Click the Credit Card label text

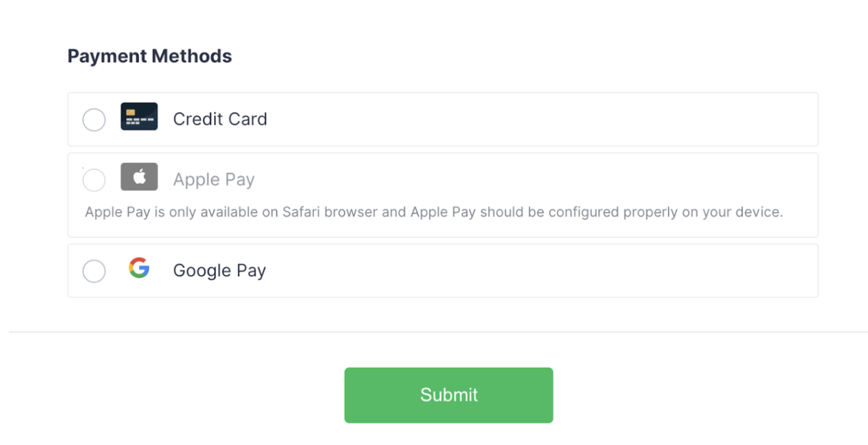tap(220, 119)
